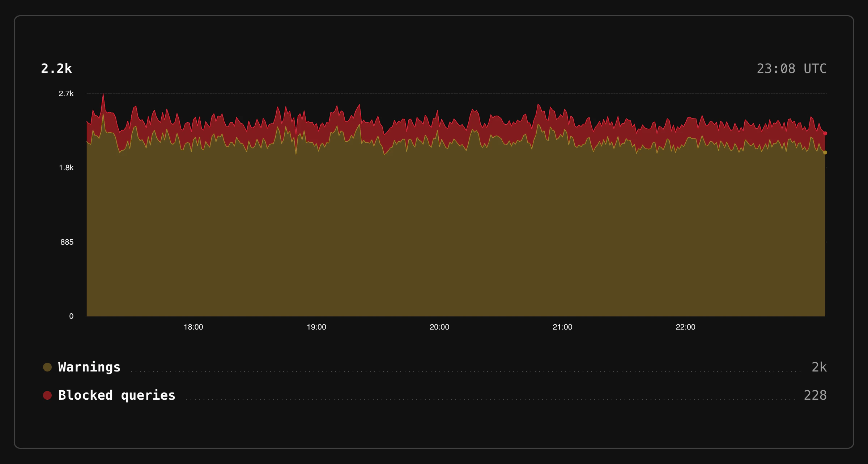
Task: Toggle the yellow Warnings legend dot
Action: pyautogui.click(x=47, y=367)
